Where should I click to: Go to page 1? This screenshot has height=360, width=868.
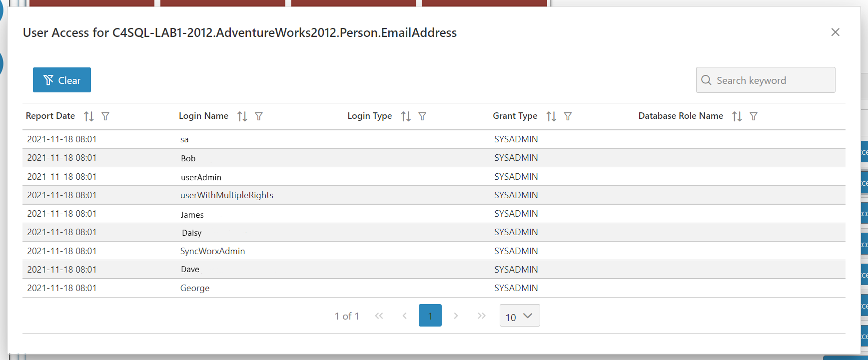(x=430, y=316)
